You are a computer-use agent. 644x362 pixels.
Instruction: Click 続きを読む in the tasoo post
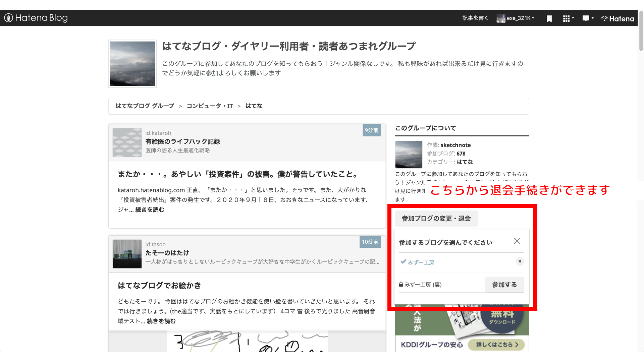161,321
